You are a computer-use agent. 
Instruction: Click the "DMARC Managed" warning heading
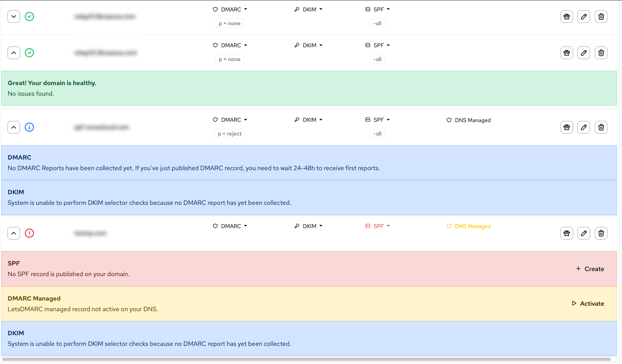coord(34,299)
